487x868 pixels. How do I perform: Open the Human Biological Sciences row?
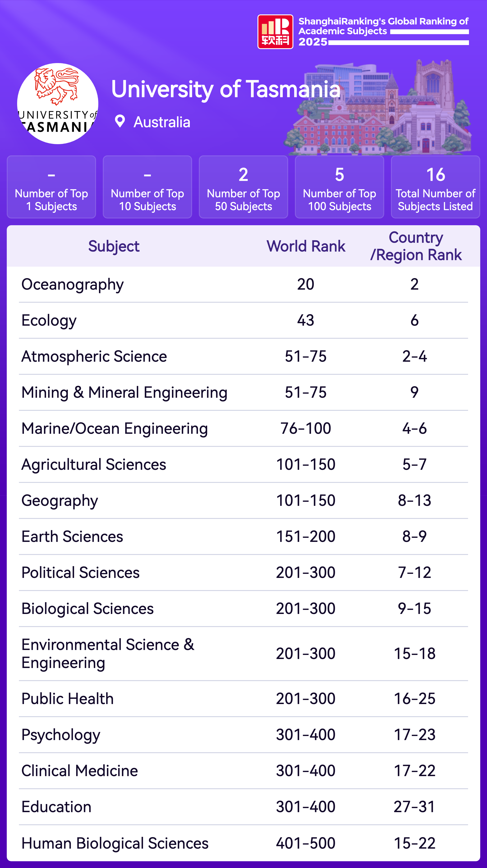click(115, 843)
